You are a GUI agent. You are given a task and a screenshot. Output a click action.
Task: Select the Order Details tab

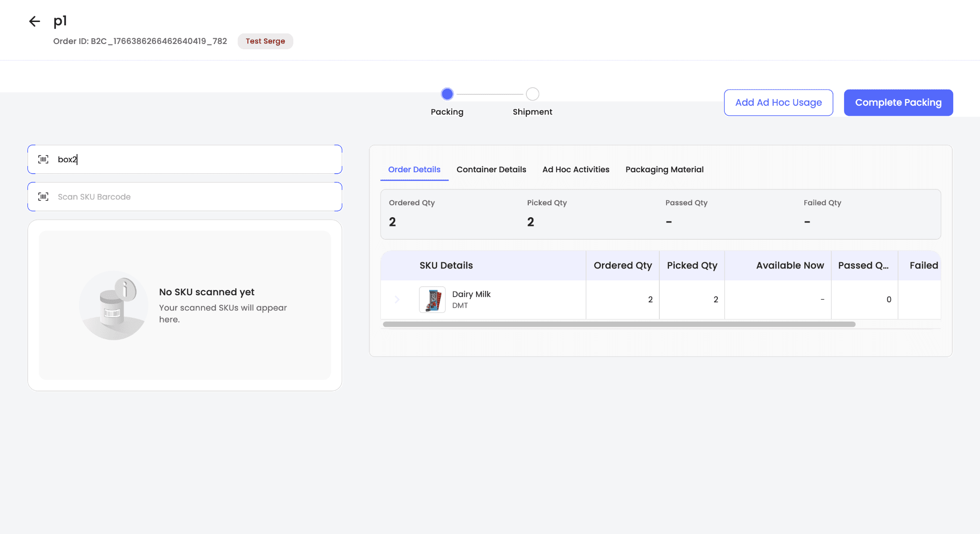click(414, 169)
